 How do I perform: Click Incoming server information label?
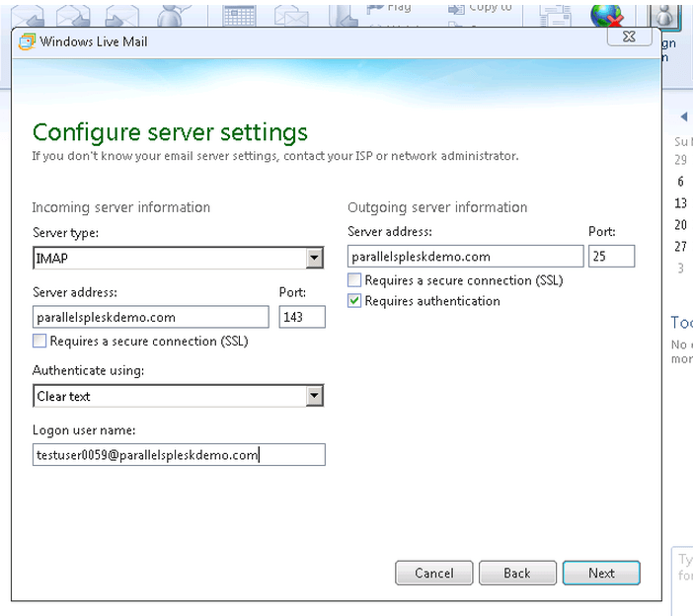121,207
